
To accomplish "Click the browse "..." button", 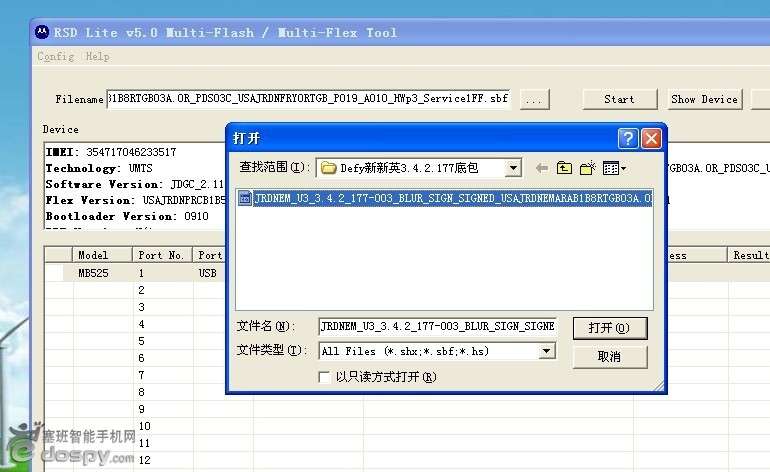I will coord(534,99).
